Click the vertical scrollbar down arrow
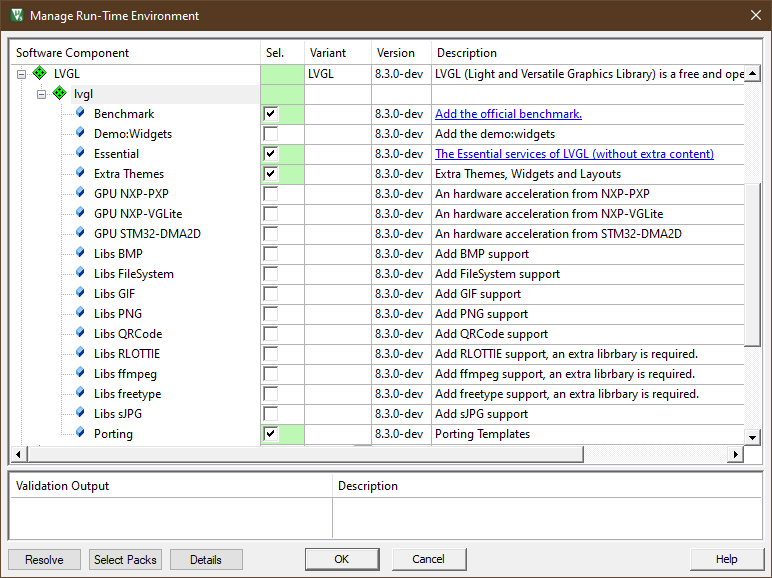Image resolution: width=772 pixels, height=578 pixels. (752, 437)
